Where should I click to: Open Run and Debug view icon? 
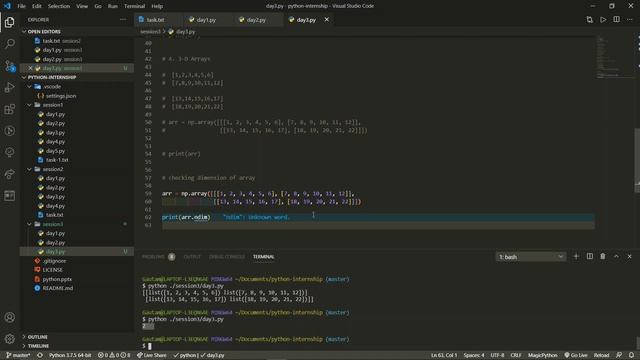(9, 87)
